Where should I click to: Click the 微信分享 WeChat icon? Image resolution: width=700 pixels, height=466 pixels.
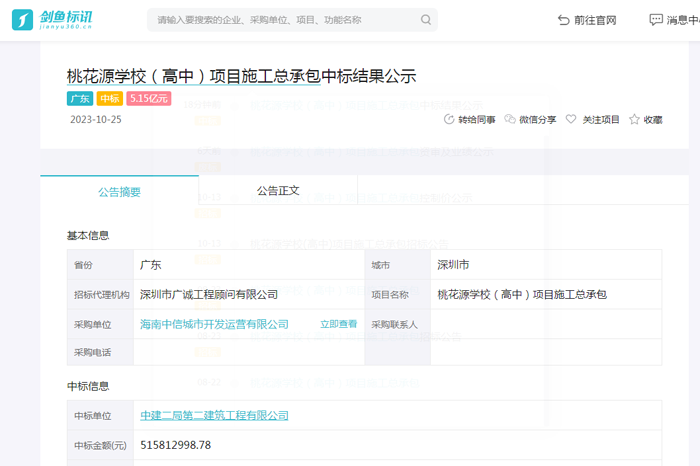[510, 119]
